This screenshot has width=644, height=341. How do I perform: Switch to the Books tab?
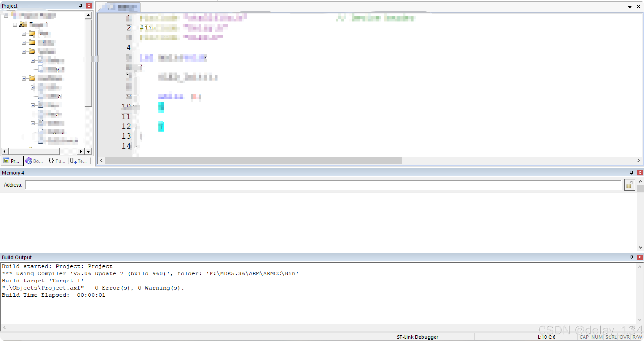tap(34, 161)
